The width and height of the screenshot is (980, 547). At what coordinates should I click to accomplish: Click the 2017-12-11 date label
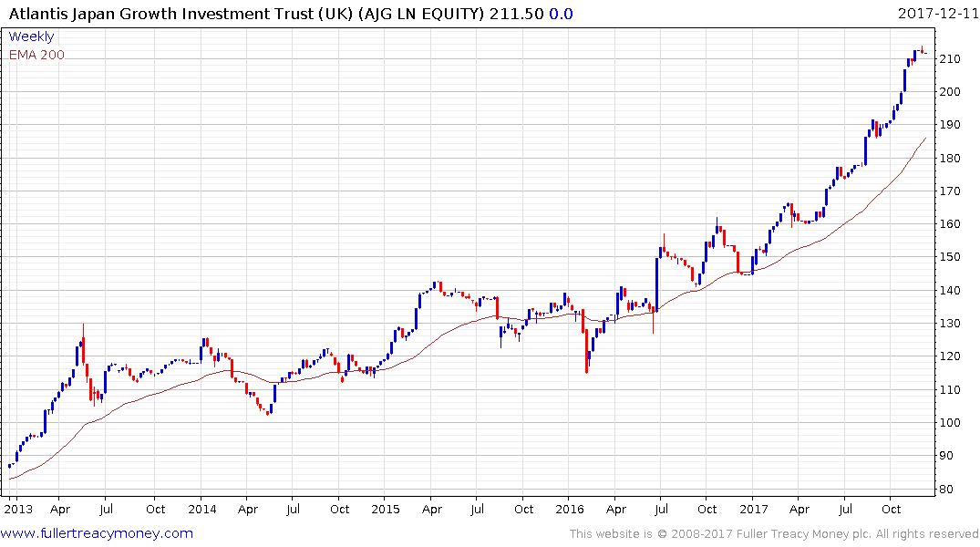pyautogui.click(x=938, y=13)
